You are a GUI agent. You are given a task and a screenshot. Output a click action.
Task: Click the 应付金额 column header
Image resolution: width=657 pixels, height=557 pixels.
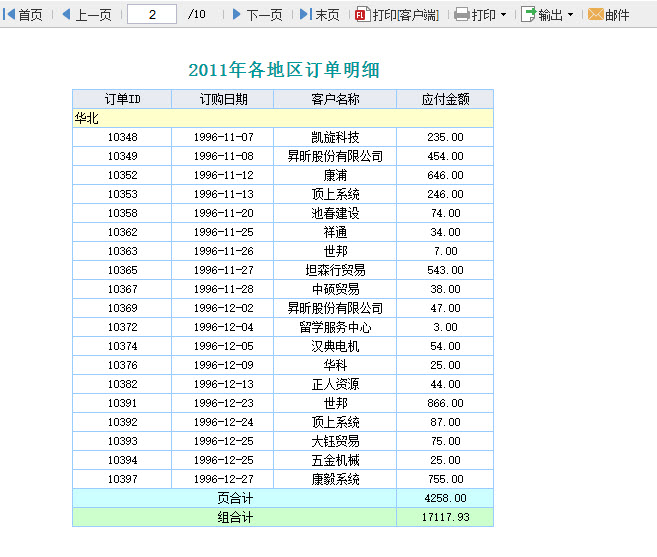pos(445,99)
